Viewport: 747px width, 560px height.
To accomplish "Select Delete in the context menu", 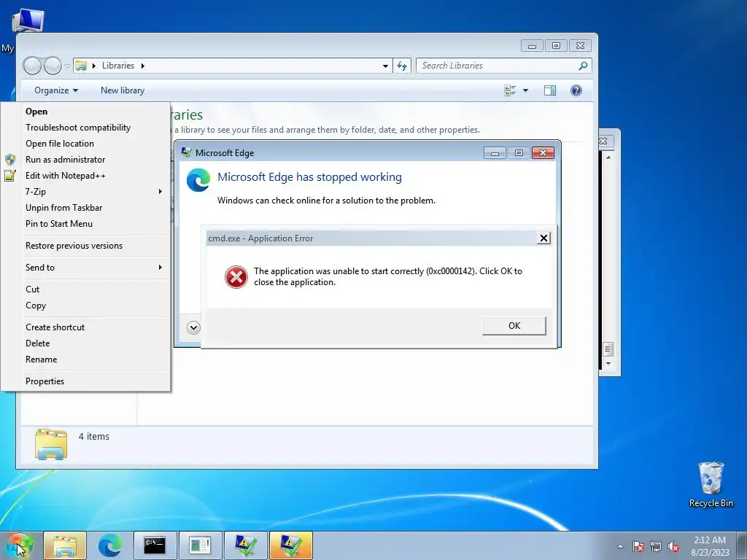I will click(x=86, y=343).
